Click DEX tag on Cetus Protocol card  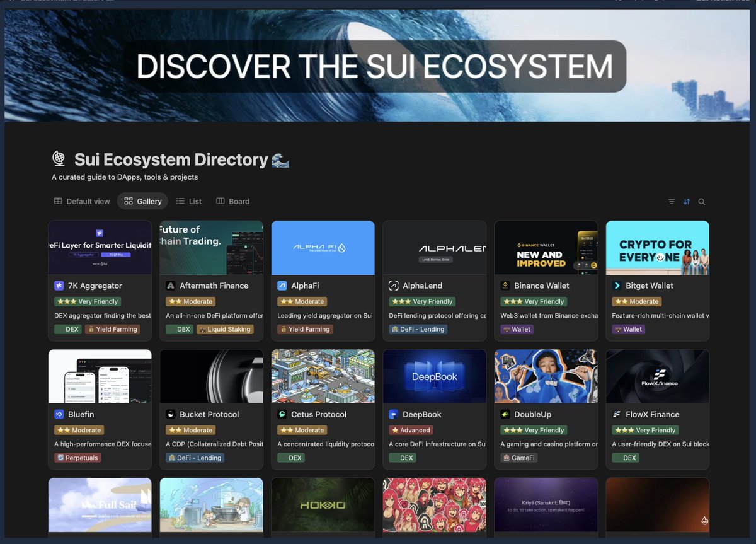click(x=291, y=458)
